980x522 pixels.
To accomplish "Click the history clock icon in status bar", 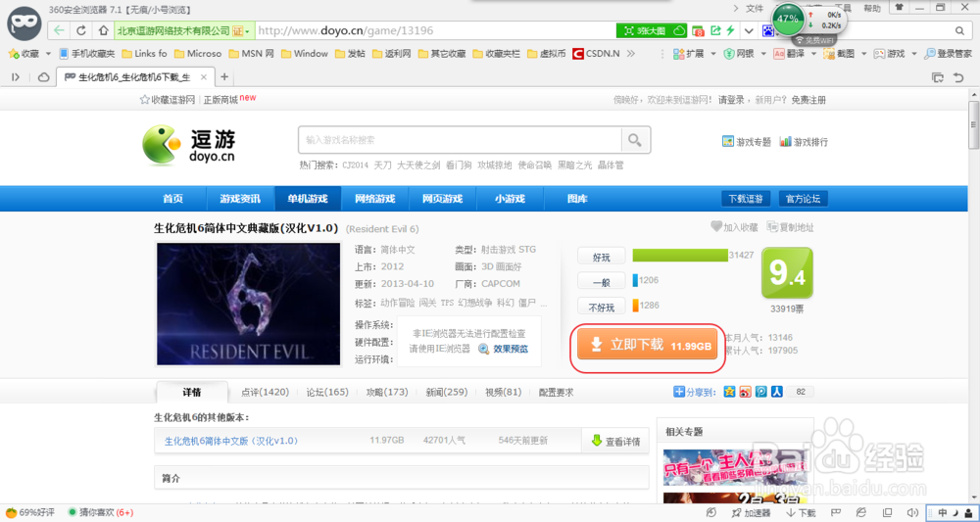I will [x=710, y=512].
